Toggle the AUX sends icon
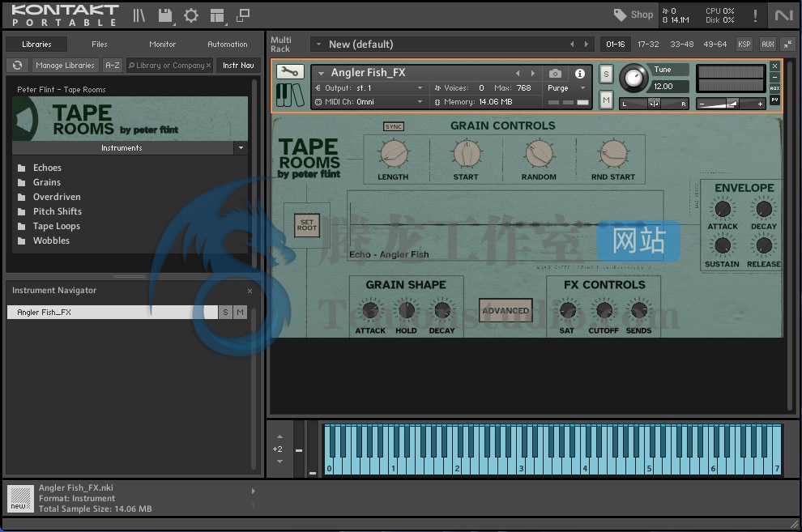The width and height of the screenshot is (802, 532). pyautogui.click(x=775, y=88)
